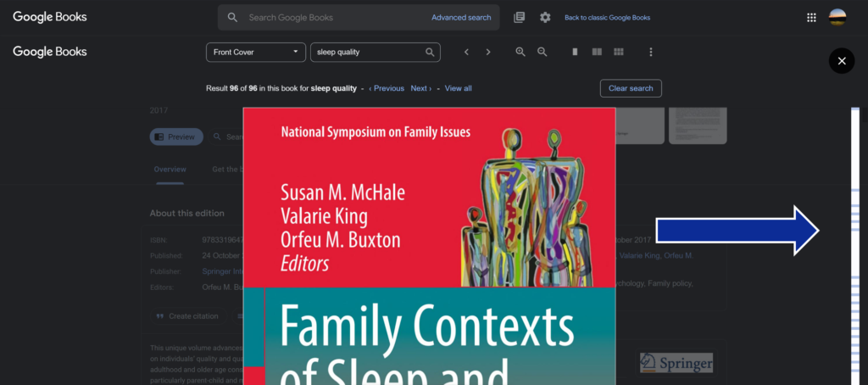Switch to thumbnail grid view
Screen dimensions: 868x385
click(619, 52)
